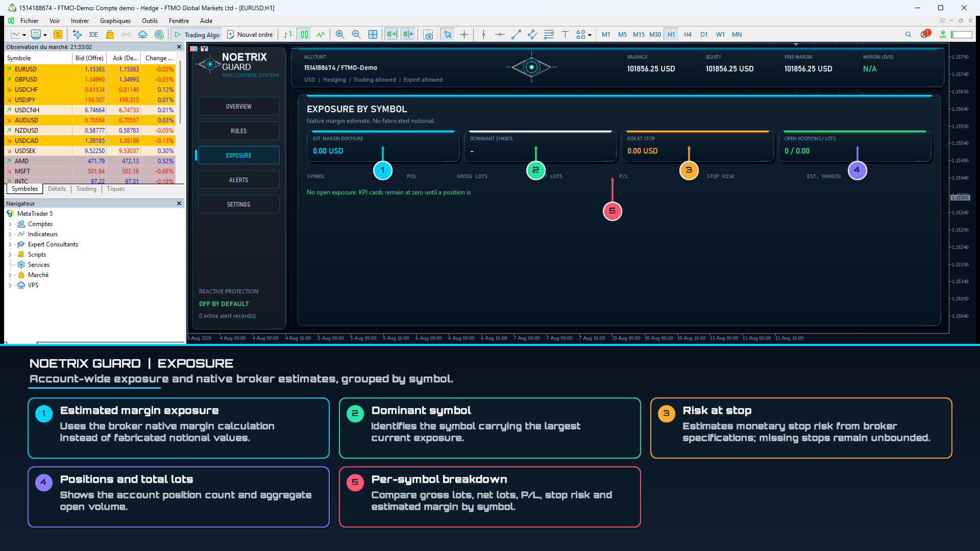This screenshot has height=551, width=980.
Task: Open the chart type dropdown arrow
Action: tap(24, 35)
